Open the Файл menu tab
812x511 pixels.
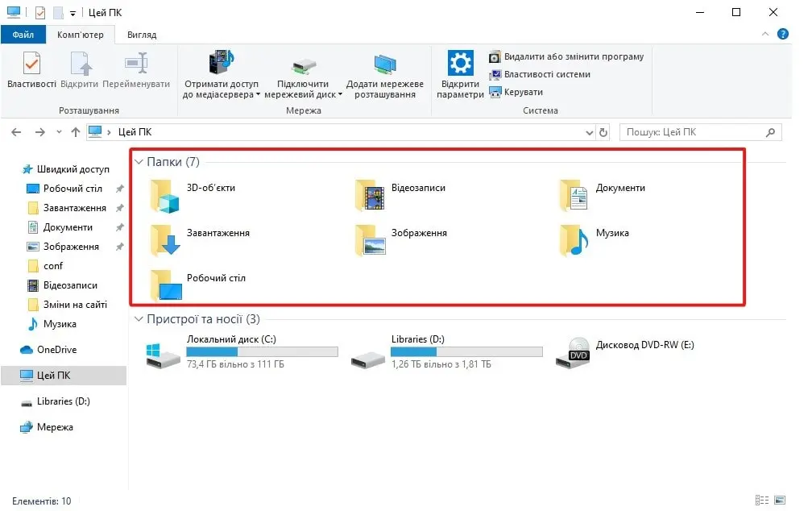click(23, 35)
